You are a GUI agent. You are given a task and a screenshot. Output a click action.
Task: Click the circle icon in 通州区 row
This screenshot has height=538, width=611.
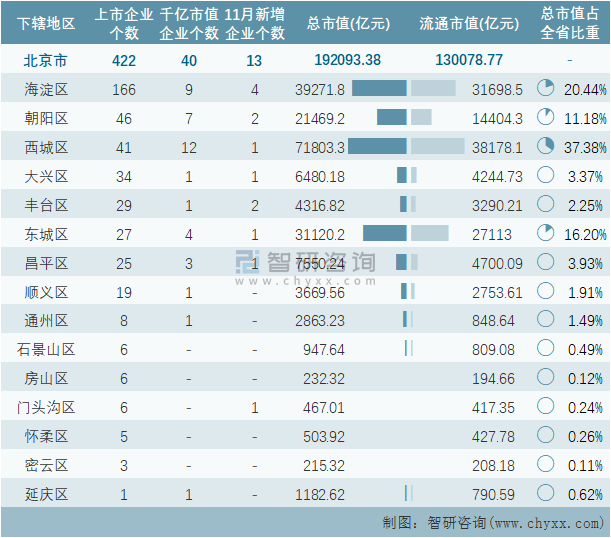[x=545, y=320]
